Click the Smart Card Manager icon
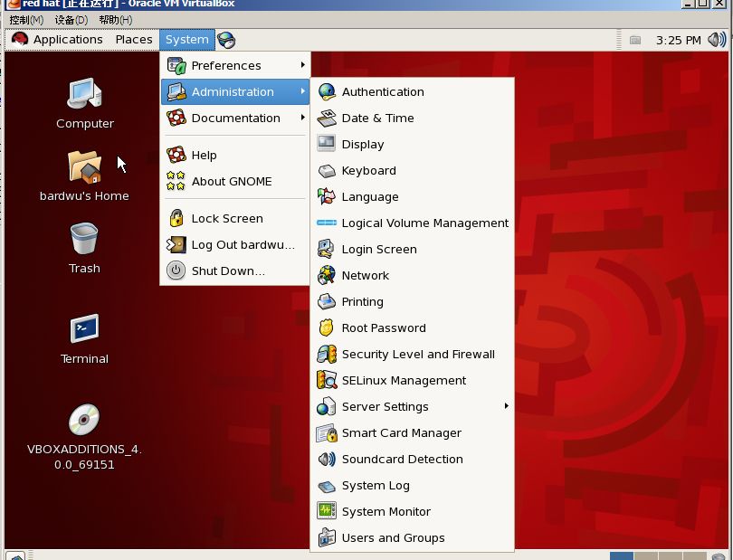This screenshot has width=733, height=560. pyautogui.click(x=327, y=432)
